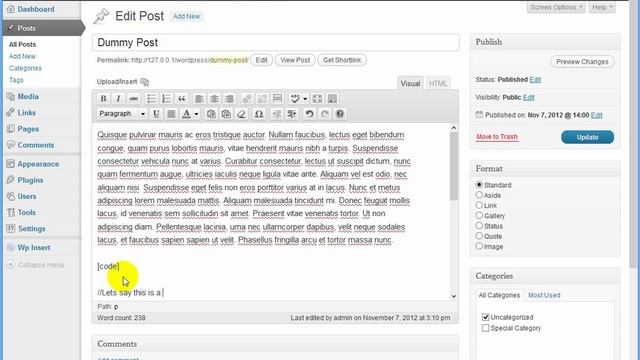Uncheck the Uncategorized category
Screen dimensions: 640x360
coord(485,317)
